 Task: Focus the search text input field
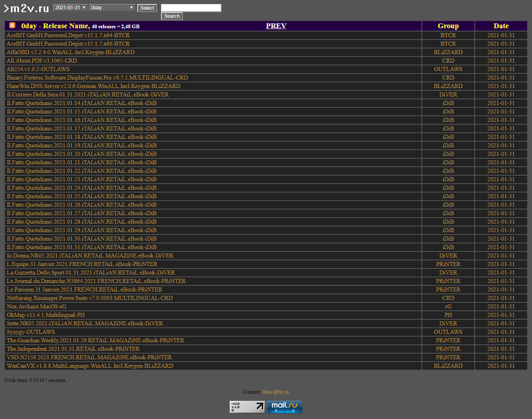(191, 8)
